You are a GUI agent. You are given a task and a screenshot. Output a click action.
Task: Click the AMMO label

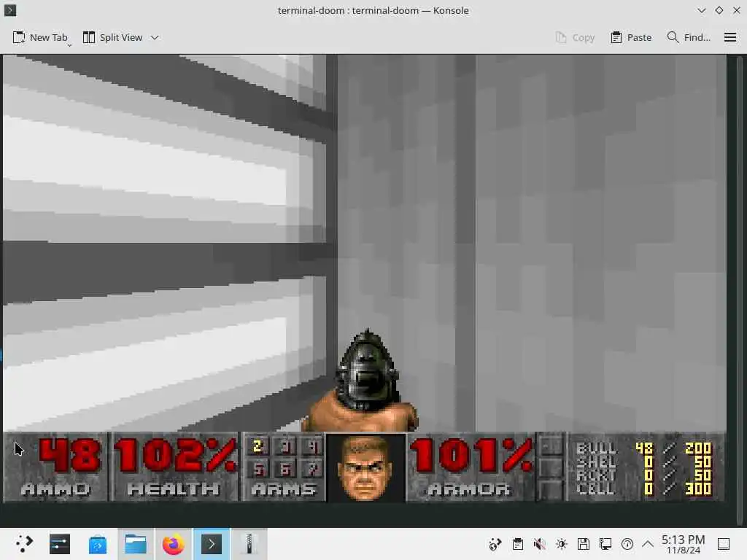click(x=55, y=489)
